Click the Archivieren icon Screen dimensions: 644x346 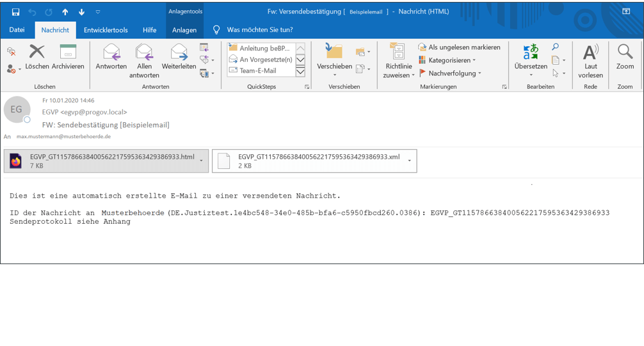[x=68, y=52]
